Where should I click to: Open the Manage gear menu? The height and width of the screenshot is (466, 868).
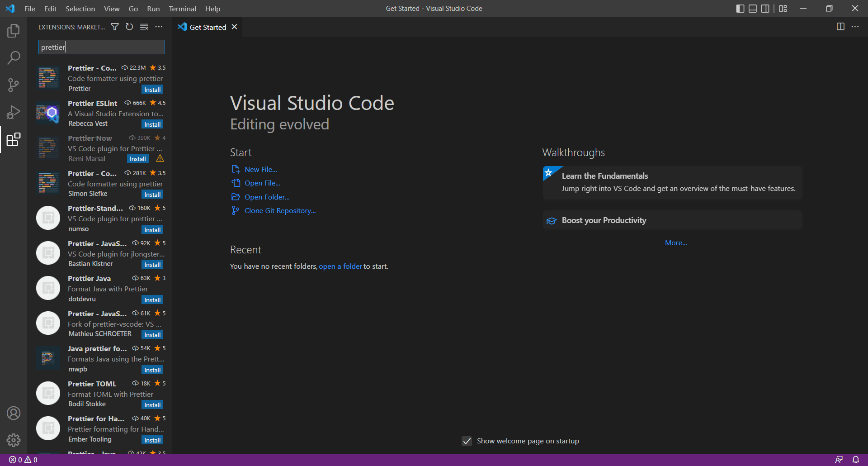14,440
